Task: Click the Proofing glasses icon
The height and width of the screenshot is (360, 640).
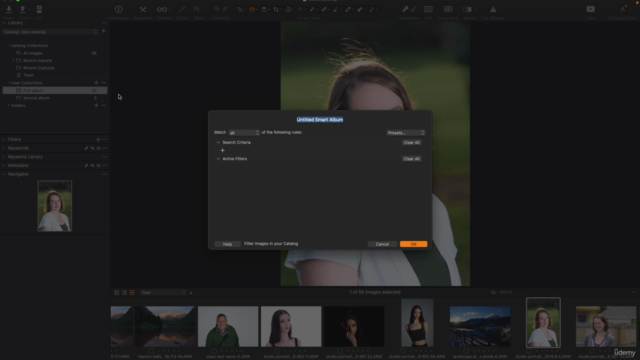Action: (x=162, y=9)
